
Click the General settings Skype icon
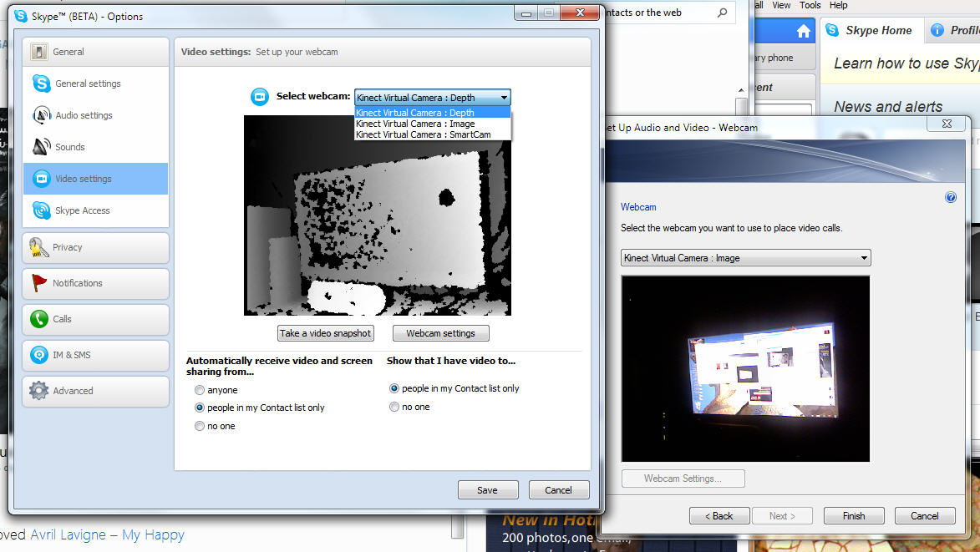41,83
